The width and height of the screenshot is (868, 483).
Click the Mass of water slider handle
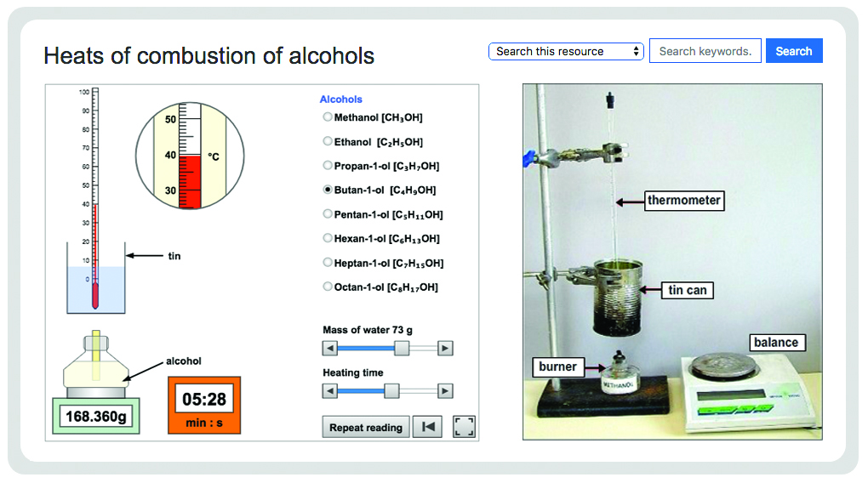[402, 348]
